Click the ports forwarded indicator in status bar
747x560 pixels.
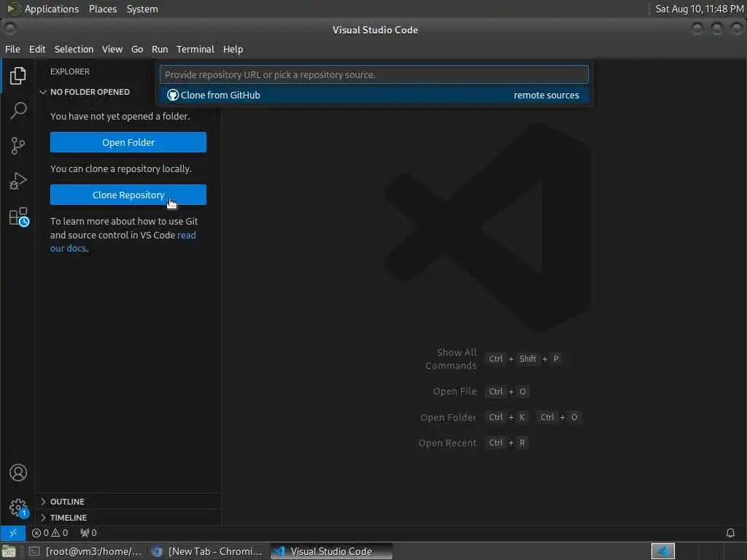pos(88,533)
